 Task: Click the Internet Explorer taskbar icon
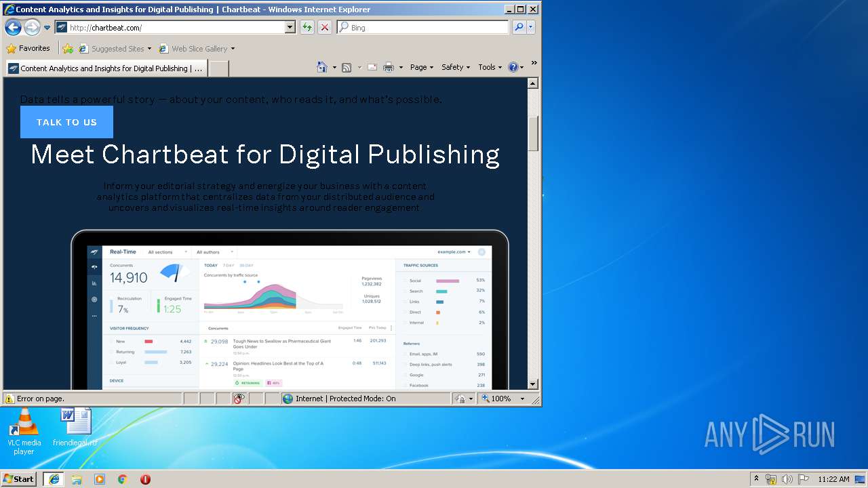click(54, 479)
